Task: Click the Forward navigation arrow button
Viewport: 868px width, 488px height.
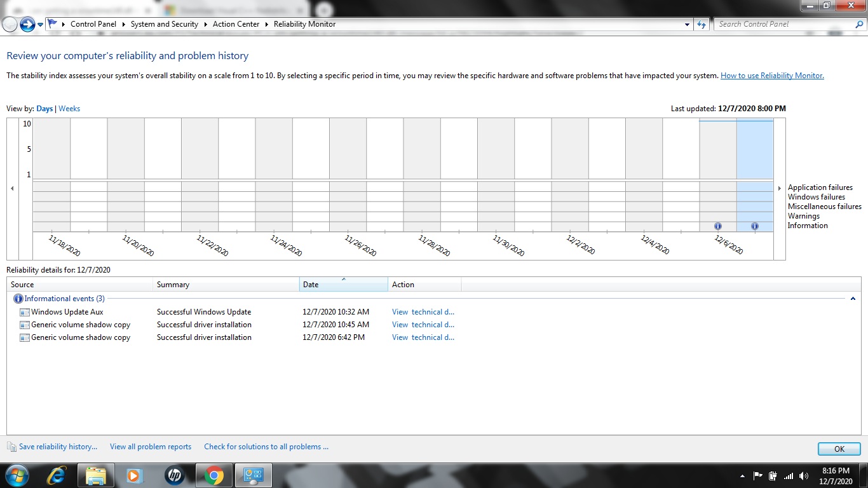Action: point(27,24)
